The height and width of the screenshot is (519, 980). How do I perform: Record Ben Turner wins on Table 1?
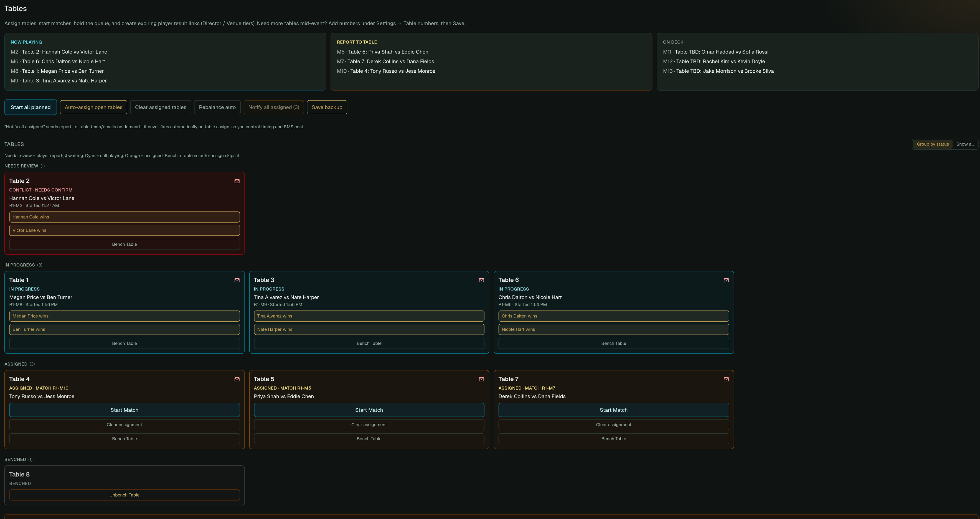[x=125, y=329]
